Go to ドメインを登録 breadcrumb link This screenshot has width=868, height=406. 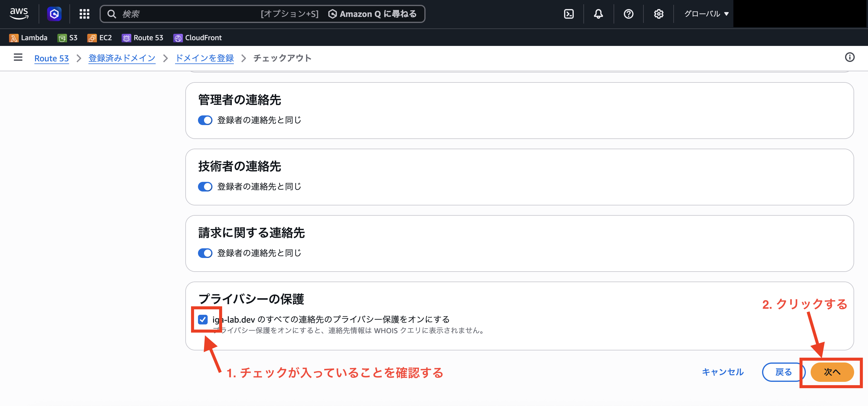coord(205,58)
